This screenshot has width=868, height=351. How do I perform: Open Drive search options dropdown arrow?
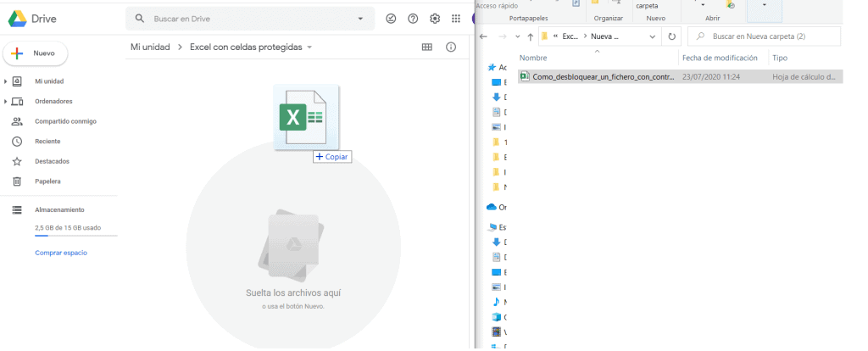coord(360,19)
